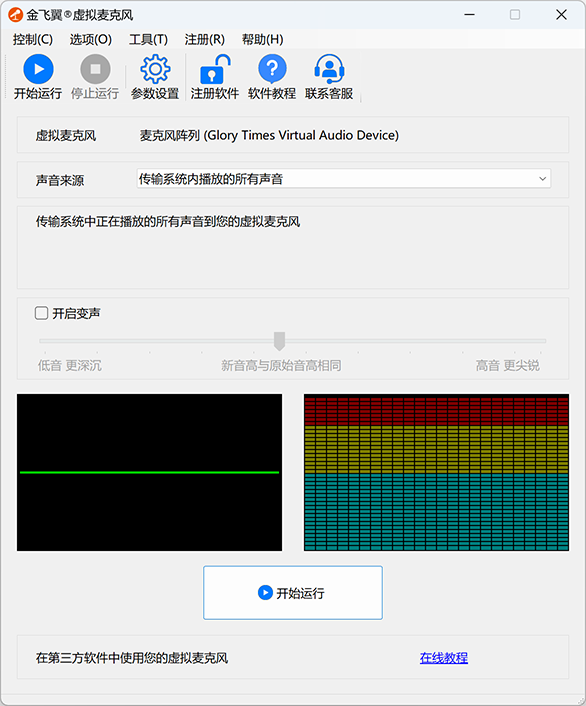Open the 帮助(H) menu
Screen dimensions: 586x706
coord(263,40)
